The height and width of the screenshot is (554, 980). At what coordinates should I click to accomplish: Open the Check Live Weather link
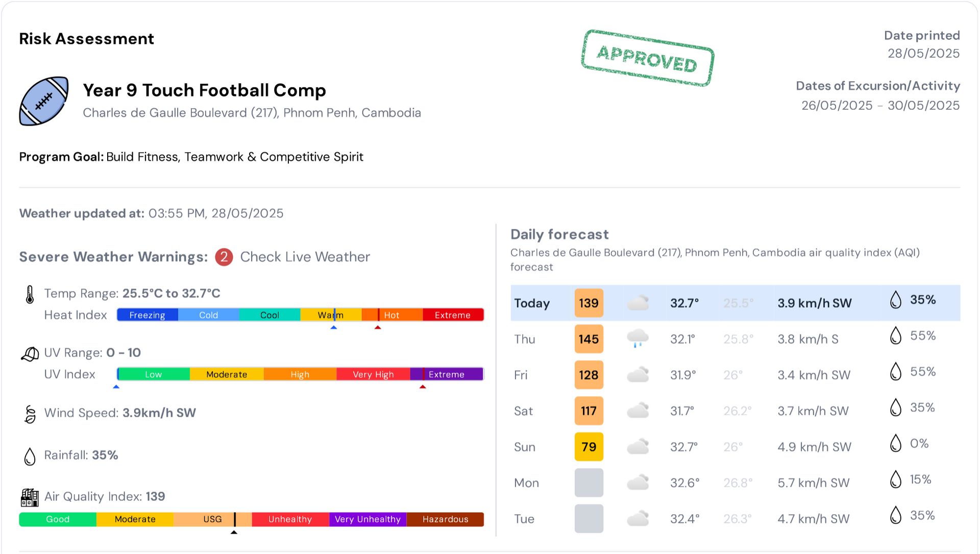(x=305, y=257)
